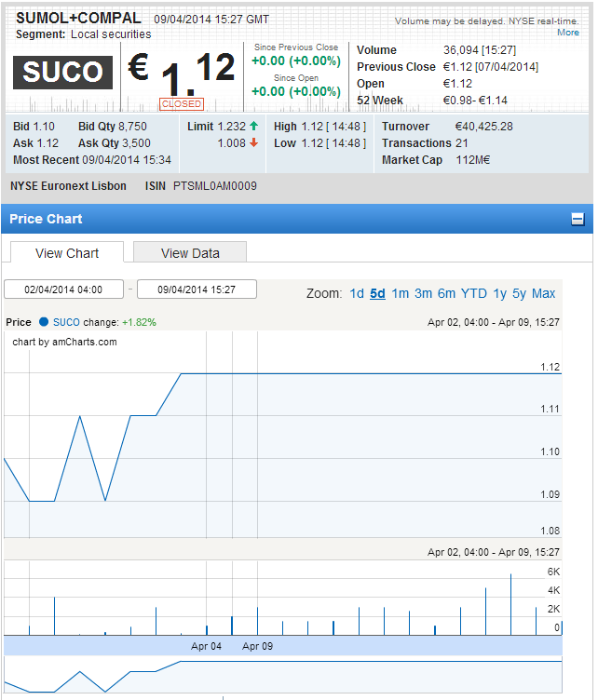Click the Market Cap value 112M€
This screenshot has height=700, width=598.
473,160
